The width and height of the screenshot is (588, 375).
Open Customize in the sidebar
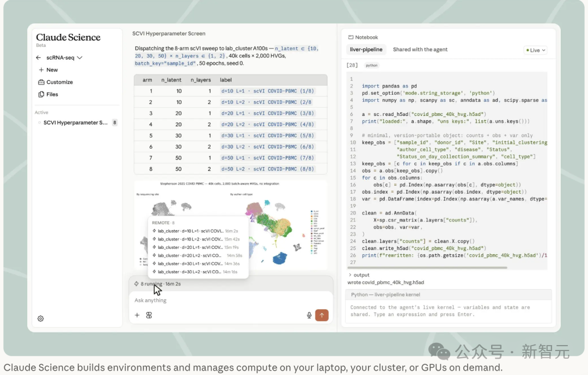(x=55, y=82)
